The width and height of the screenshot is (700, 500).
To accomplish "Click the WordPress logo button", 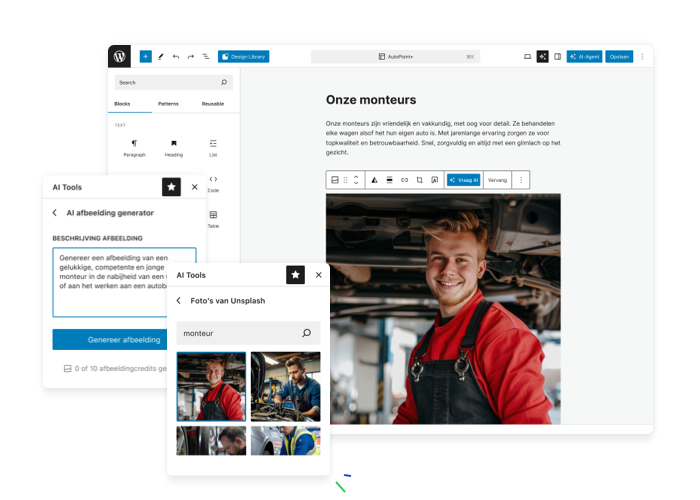I will (x=119, y=56).
